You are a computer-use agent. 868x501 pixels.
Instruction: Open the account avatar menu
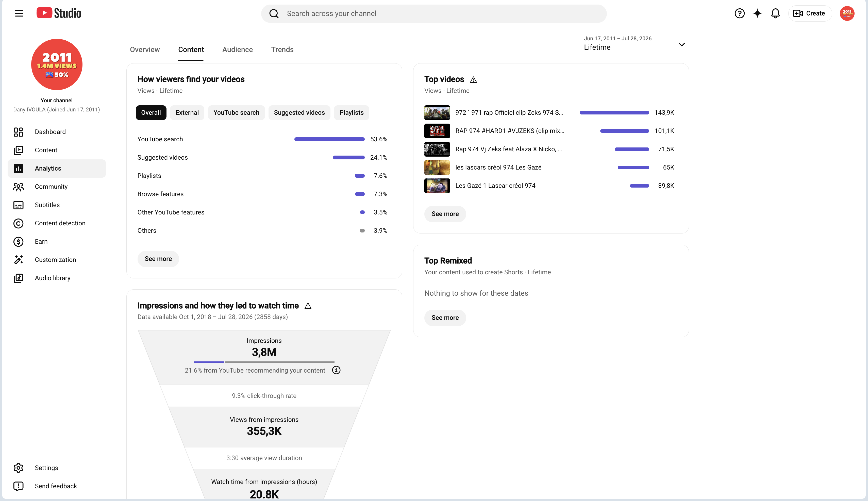(847, 13)
